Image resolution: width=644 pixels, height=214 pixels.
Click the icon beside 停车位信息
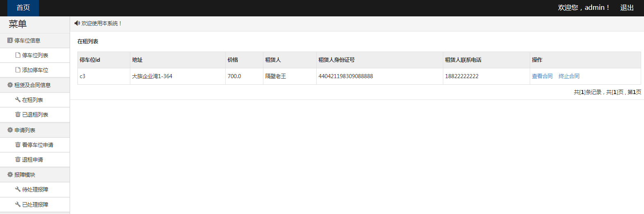(x=10, y=41)
